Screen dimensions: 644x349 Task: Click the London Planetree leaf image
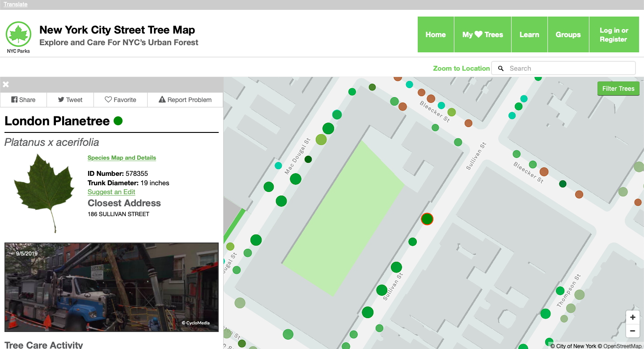[x=44, y=192]
